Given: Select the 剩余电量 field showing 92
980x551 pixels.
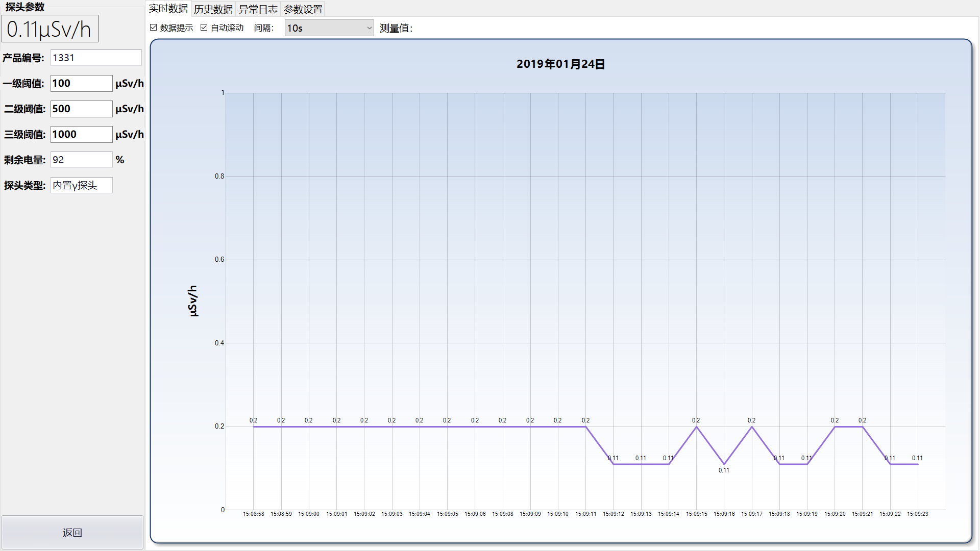Looking at the screenshot, I should click(81, 160).
